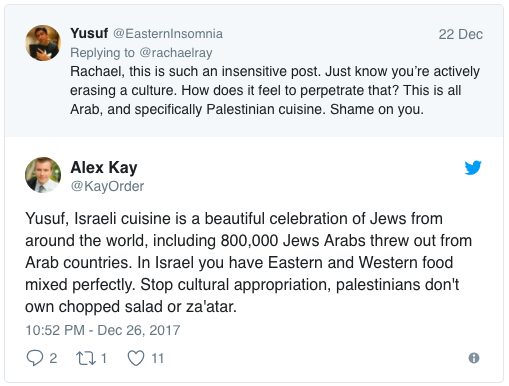Click the Twitter bird logo icon
Screen dimensions: 509x386
[473, 167]
